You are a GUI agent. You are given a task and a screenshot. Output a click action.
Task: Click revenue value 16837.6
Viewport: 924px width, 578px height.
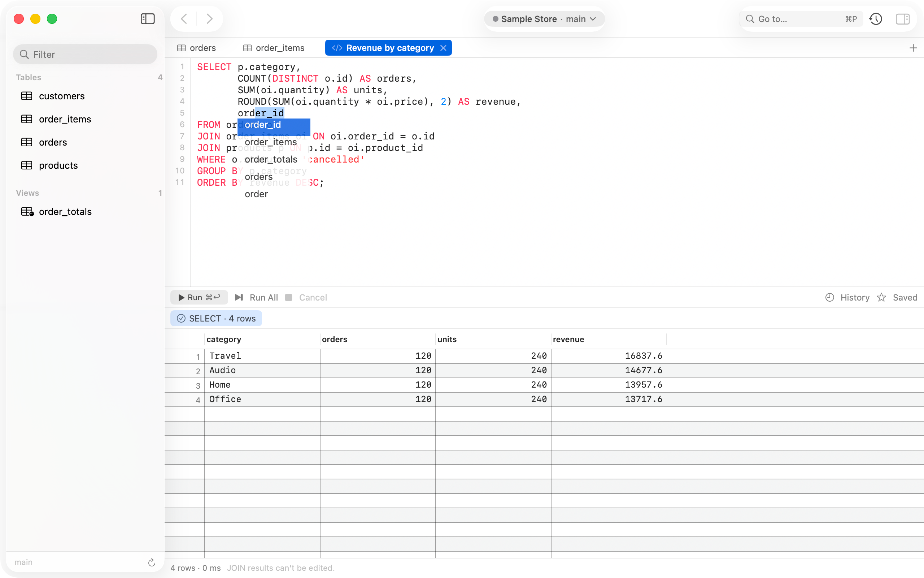pos(643,356)
